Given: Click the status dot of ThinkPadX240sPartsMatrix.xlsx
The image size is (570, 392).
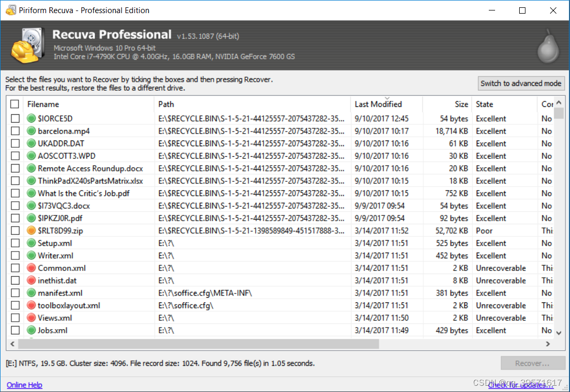Looking at the screenshot, I should click(31, 181).
